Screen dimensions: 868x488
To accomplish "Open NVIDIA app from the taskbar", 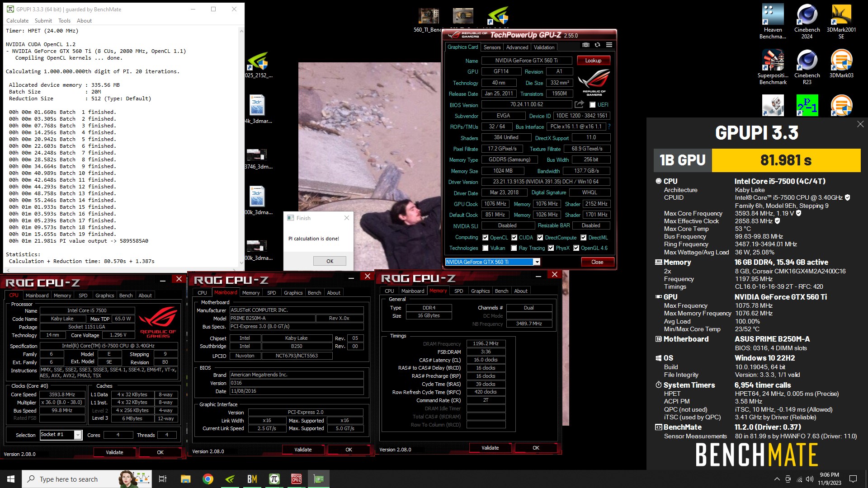I will click(x=230, y=479).
